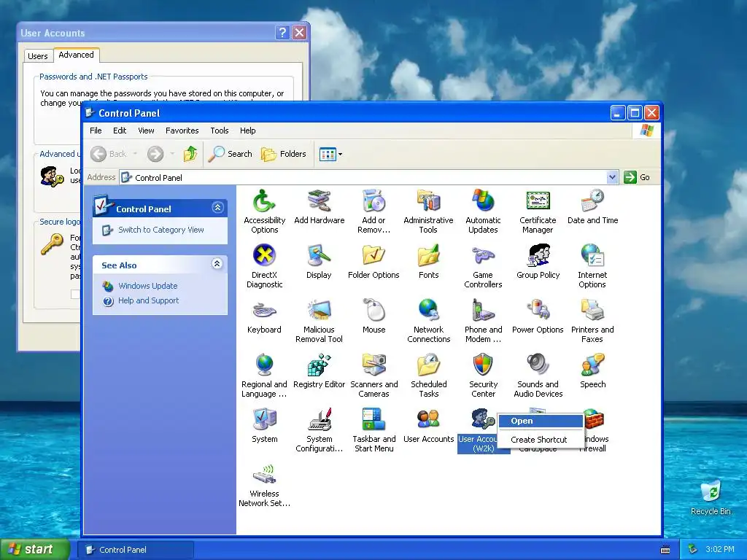Select Wireless Network Setup icon
Viewport: 747px width, 560px height.
(x=264, y=485)
